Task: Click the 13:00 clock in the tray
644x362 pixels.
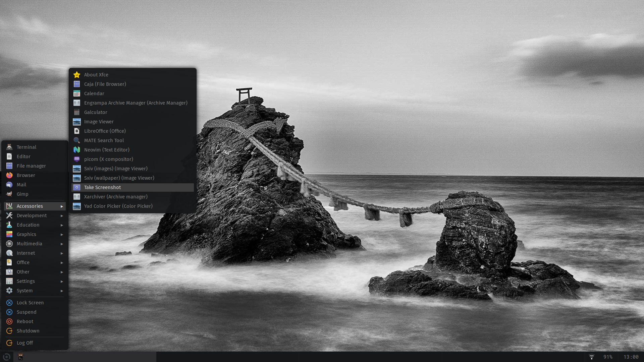Action: click(631, 357)
